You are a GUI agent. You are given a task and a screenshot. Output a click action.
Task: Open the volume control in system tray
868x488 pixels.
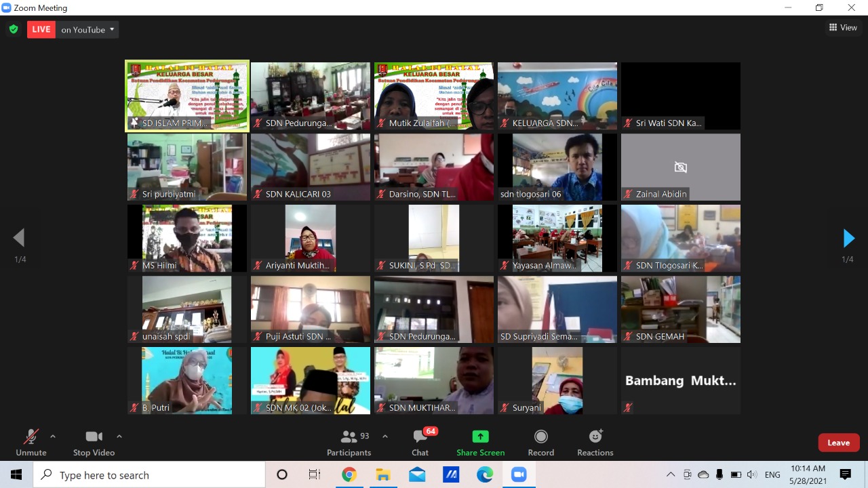tap(752, 474)
